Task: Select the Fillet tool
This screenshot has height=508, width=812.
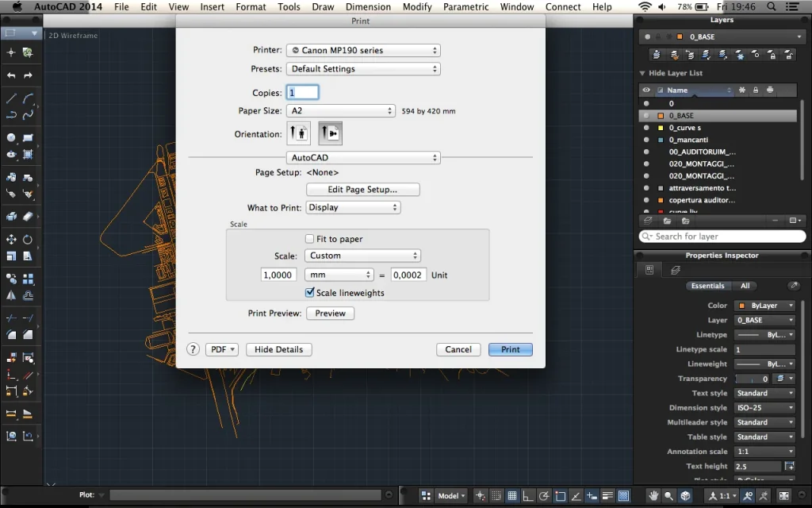Action: 11,335
